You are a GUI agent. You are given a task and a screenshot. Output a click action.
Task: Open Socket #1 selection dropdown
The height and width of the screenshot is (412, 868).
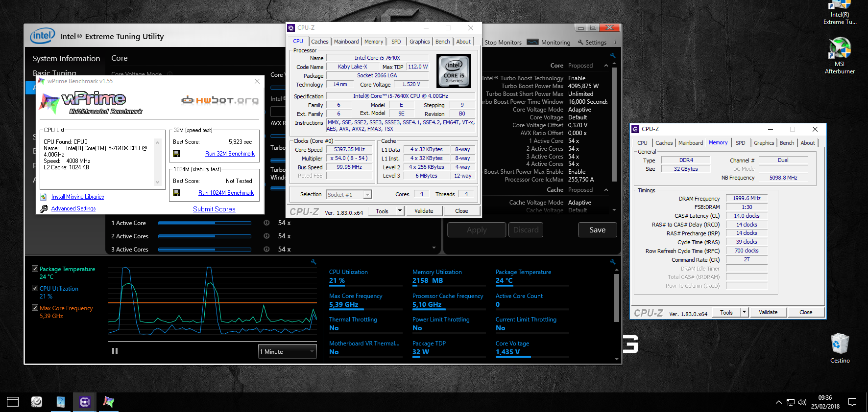tap(349, 194)
